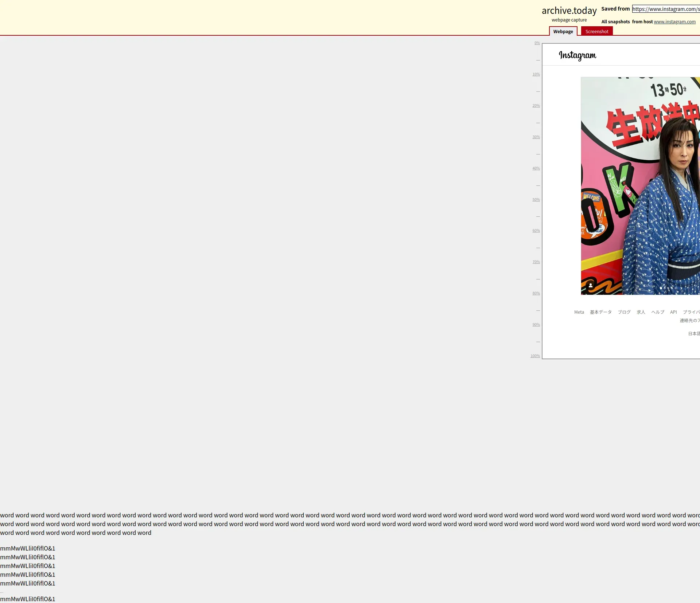
Task: Jump to 90% scroll marker
Action: [536, 325]
